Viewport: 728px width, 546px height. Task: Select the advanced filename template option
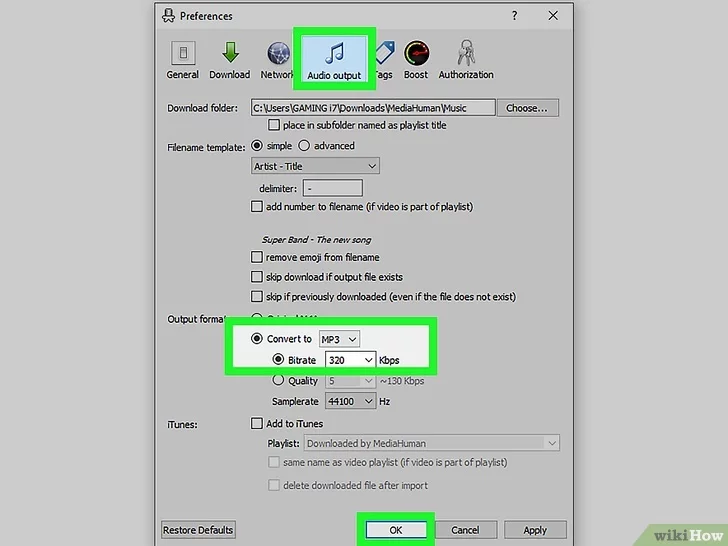pos(304,146)
